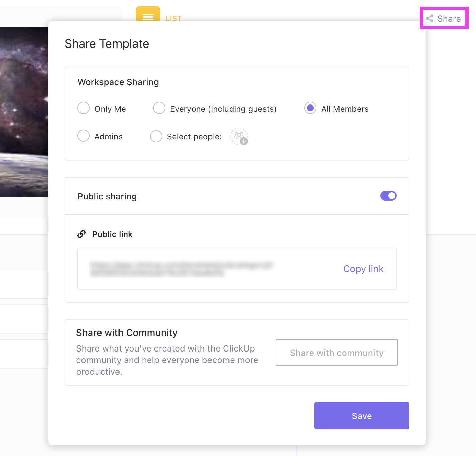Choose the Admins workspace sharing option
Screen dimensions: 476x456
tap(84, 136)
